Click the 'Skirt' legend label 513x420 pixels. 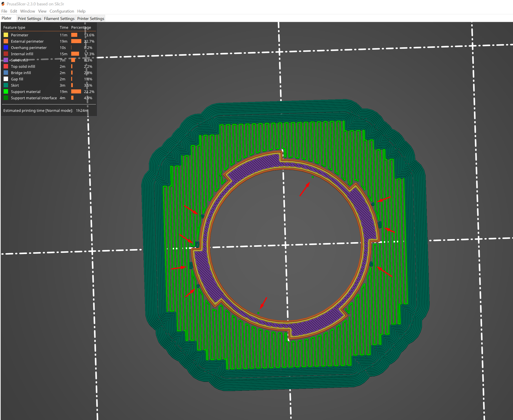point(15,85)
